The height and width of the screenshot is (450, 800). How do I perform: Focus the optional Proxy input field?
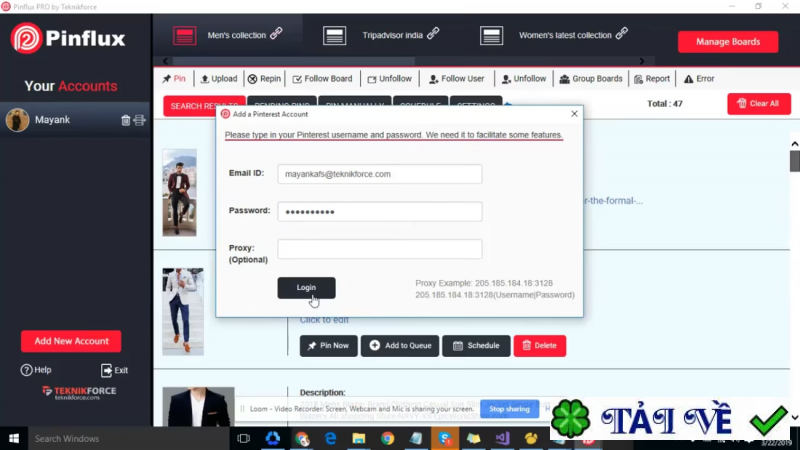[380, 249]
